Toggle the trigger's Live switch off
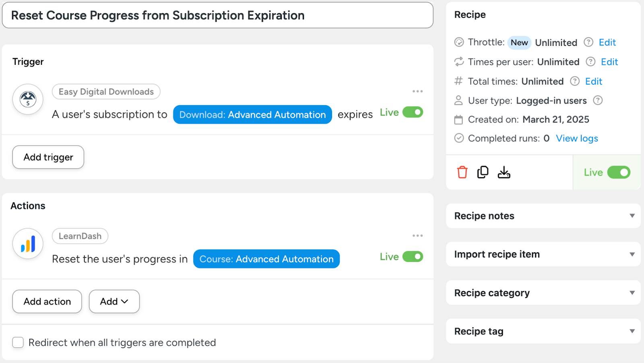Image resolution: width=644 pixels, height=363 pixels. (413, 112)
